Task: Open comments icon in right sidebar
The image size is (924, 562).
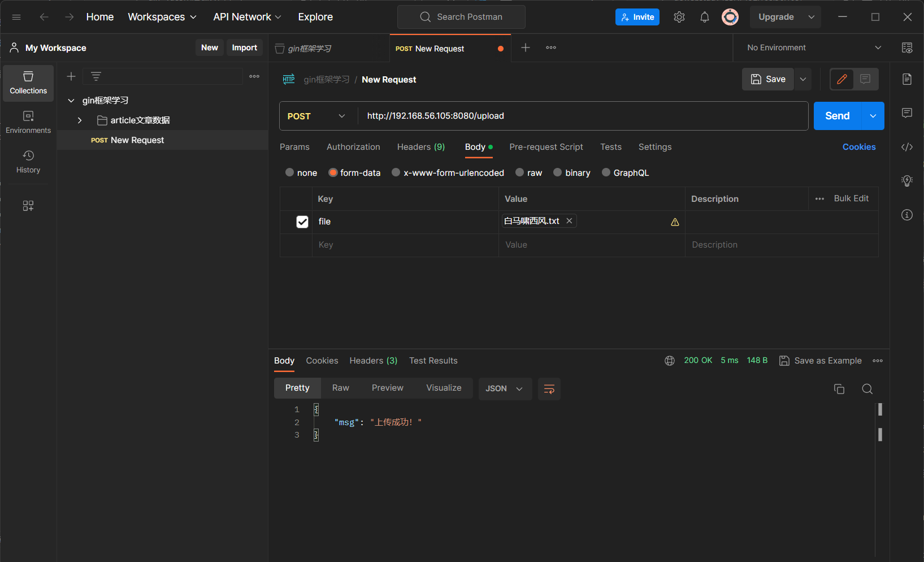Action: [x=907, y=113]
